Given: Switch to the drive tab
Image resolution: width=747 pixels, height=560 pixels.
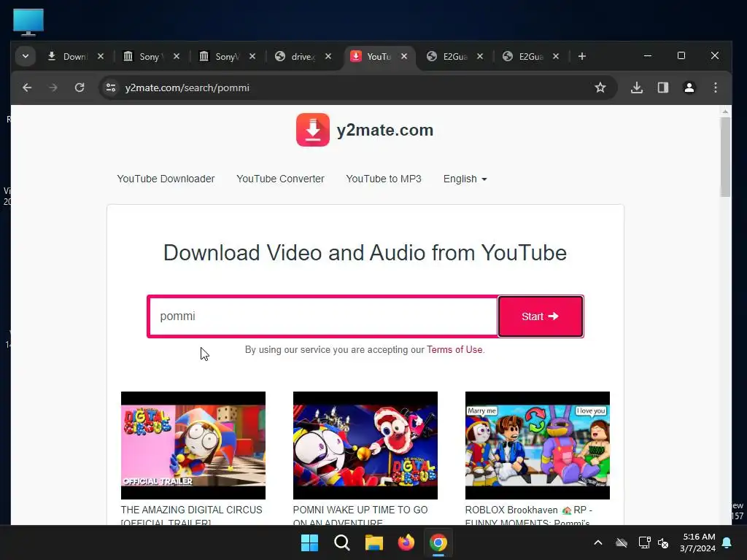Looking at the screenshot, I should click(x=295, y=56).
